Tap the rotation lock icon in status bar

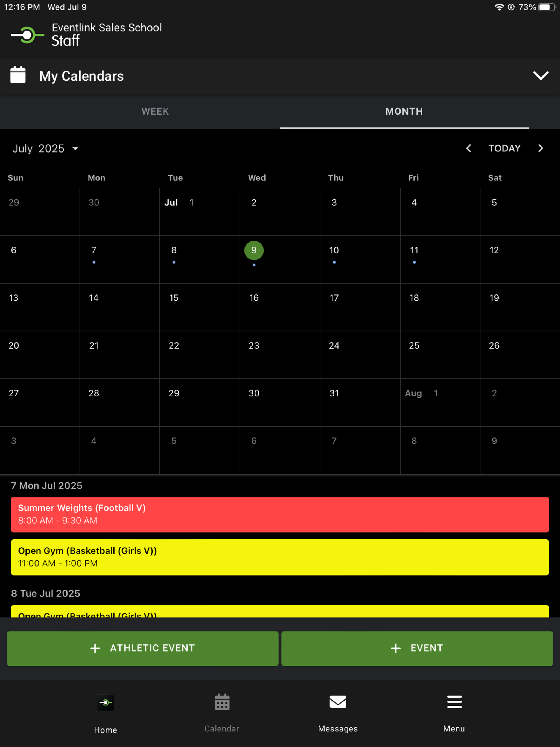click(x=511, y=7)
